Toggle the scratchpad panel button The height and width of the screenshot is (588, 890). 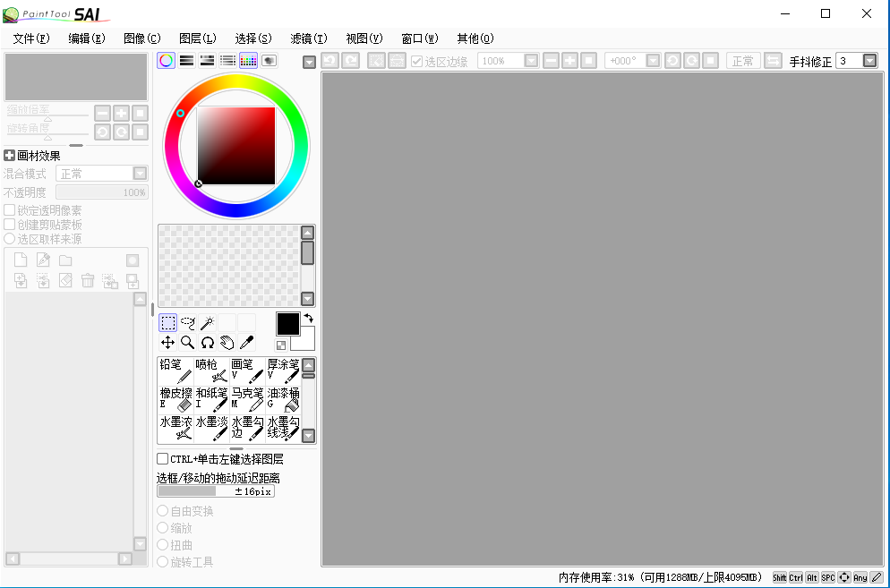click(x=269, y=61)
